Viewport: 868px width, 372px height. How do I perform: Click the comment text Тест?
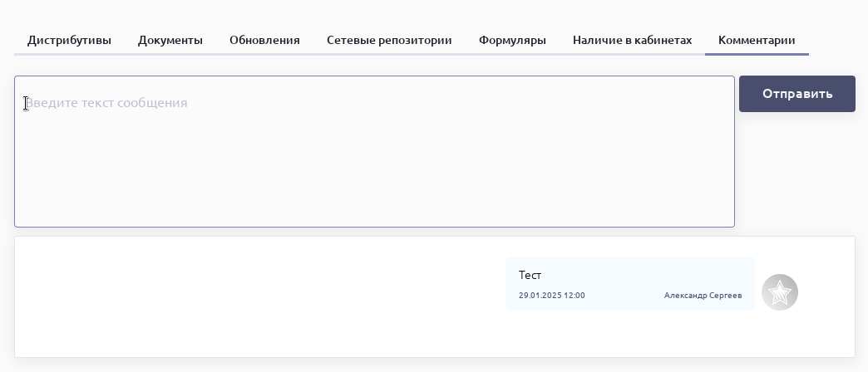click(x=530, y=275)
